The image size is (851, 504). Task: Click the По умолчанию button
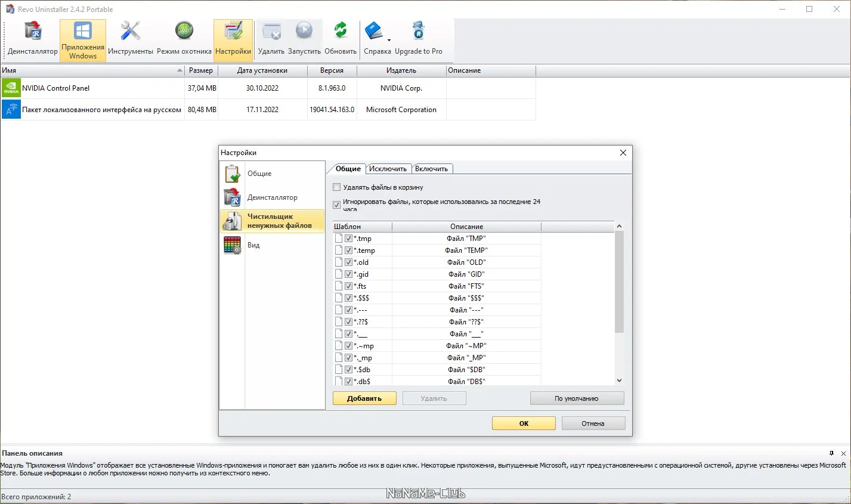point(577,398)
